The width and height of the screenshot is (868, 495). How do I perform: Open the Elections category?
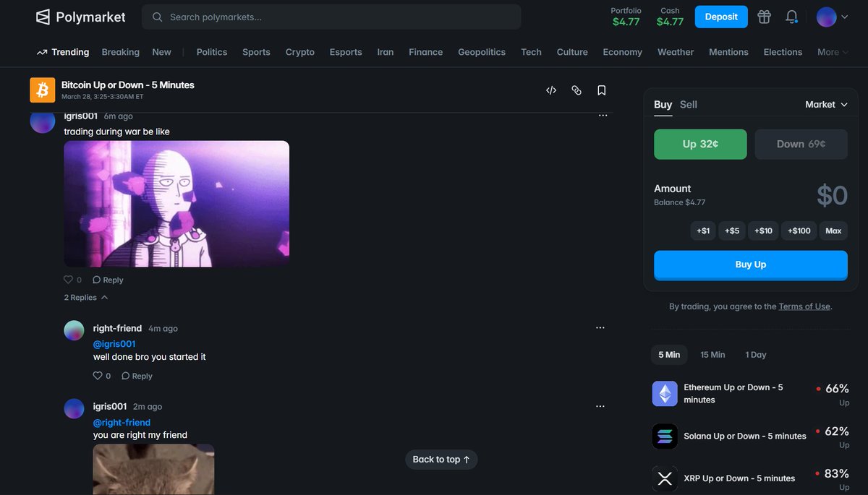point(783,52)
